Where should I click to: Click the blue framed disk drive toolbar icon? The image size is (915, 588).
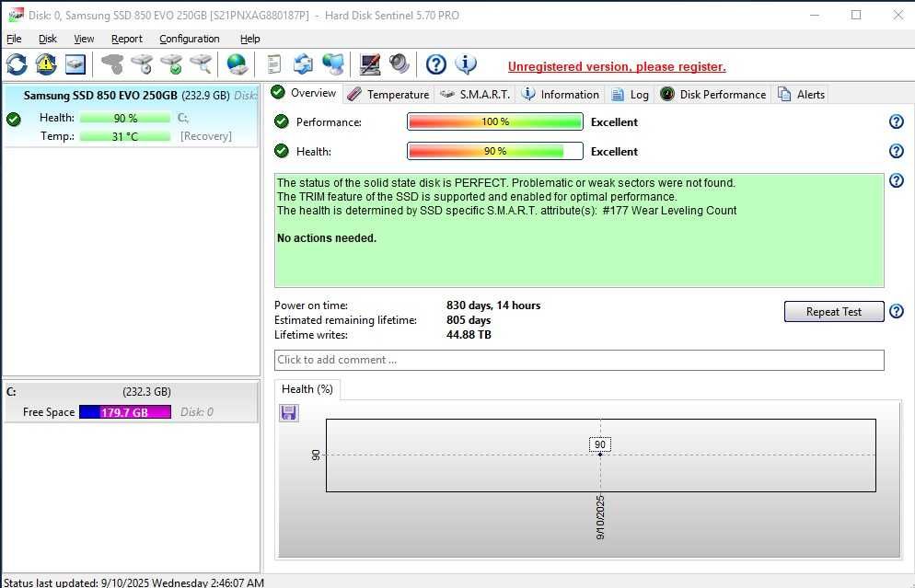point(75,64)
